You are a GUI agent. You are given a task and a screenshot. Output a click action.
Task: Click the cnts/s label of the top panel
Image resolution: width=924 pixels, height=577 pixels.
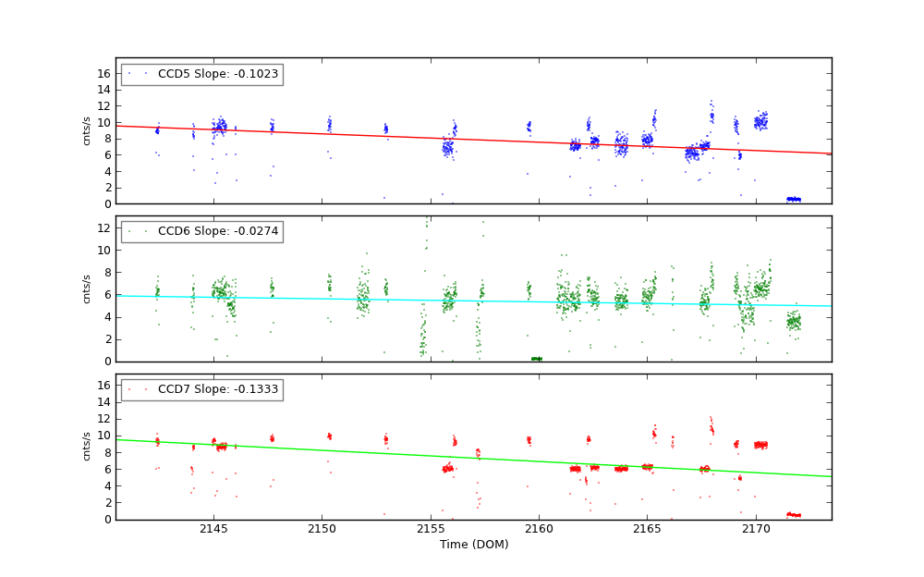(87, 130)
